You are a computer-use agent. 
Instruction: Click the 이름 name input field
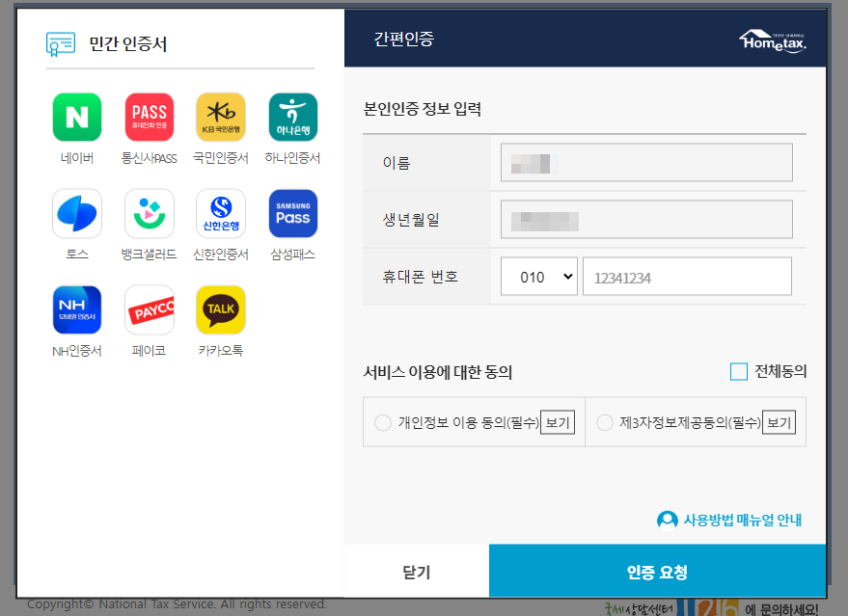click(x=646, y=162)
